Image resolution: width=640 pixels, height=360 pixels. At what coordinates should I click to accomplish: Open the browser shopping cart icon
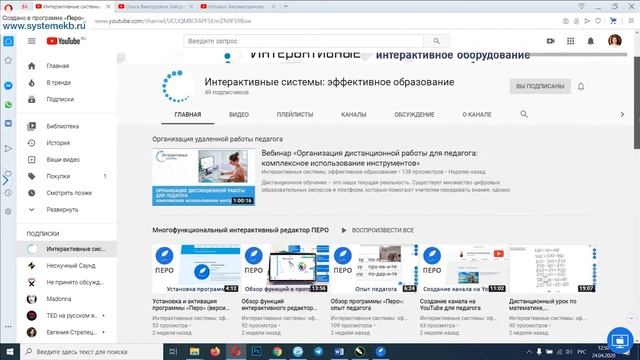pyautogui.click(x=613, y=21)
